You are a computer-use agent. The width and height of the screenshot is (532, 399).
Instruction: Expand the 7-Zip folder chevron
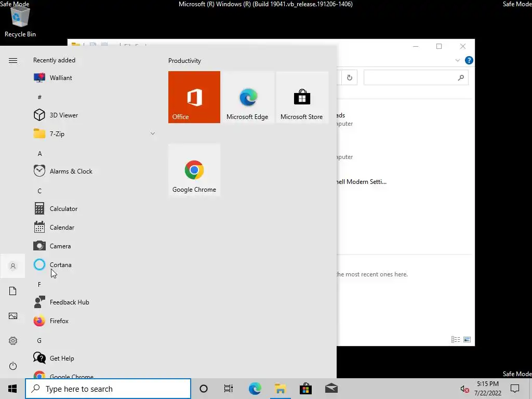click(153, 134)
